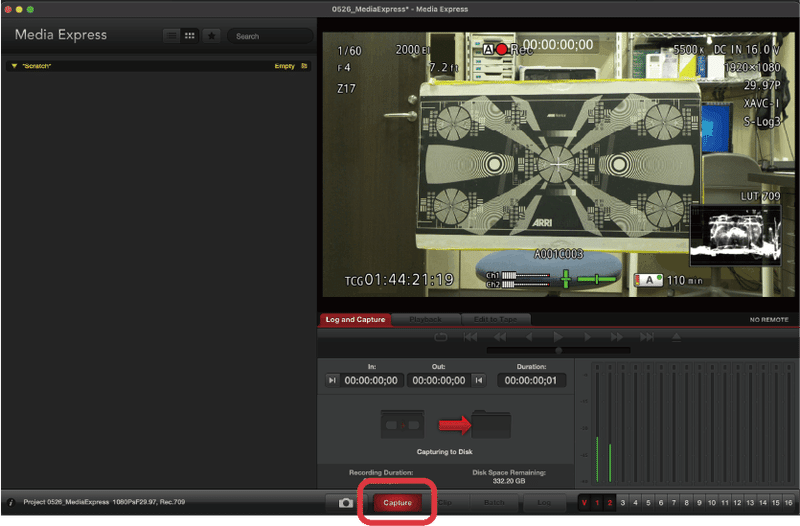The width and height of the screenshot is (800, 526).
Task: Click the Duration timecode field
Action: tap(531, 380)
